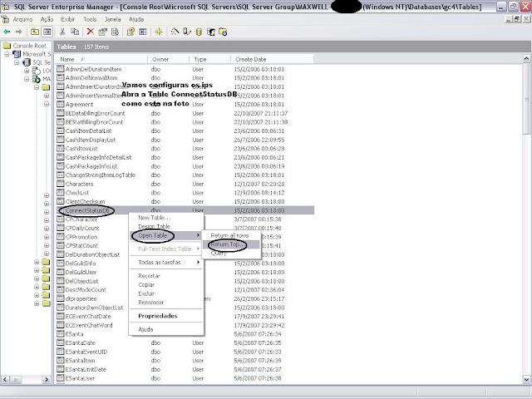Choose Ajuda in context menu
The image size is (532, 399).
(x=166, y=329)
